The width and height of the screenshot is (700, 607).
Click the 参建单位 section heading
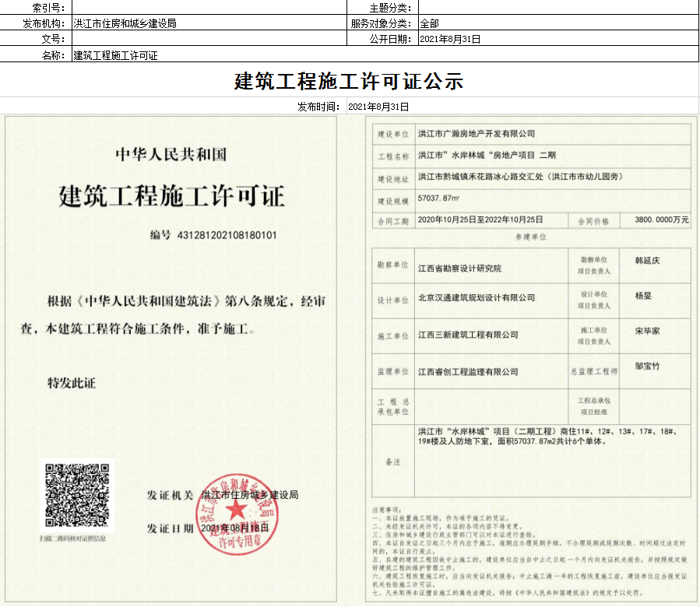[531, 237]
